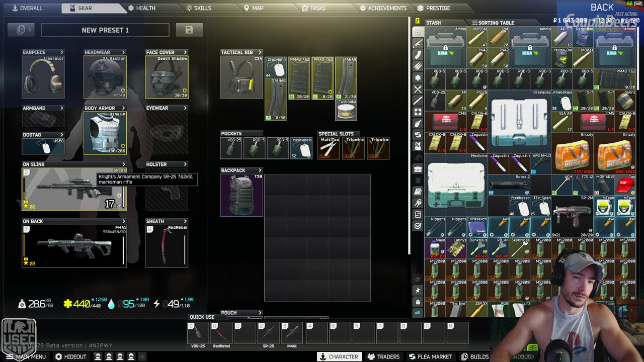Click the New Preset 1 name field
The height and width of the screenshot is (362, 644).
(x=105, y=30)
